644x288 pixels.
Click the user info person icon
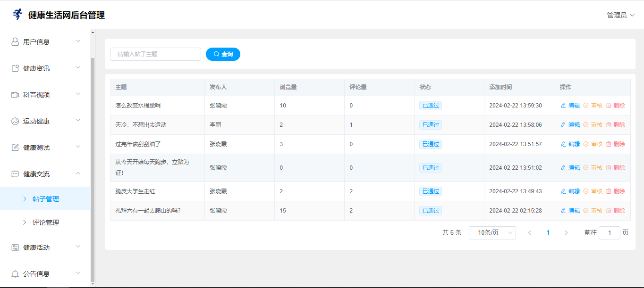coord(15,42)
